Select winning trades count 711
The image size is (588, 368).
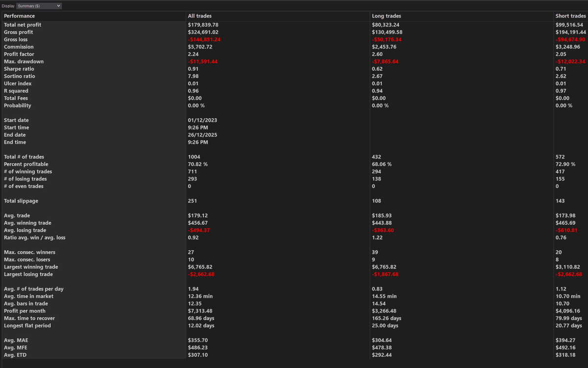point(193,172)
